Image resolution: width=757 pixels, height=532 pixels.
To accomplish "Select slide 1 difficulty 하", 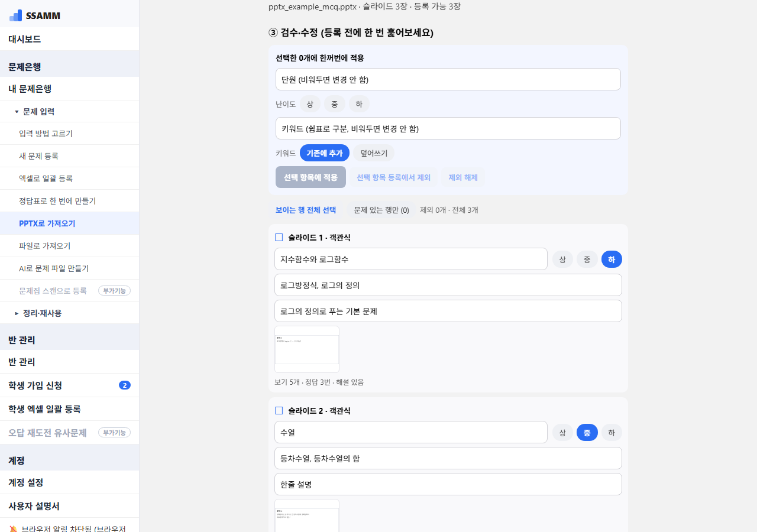I will click(612, 259).
